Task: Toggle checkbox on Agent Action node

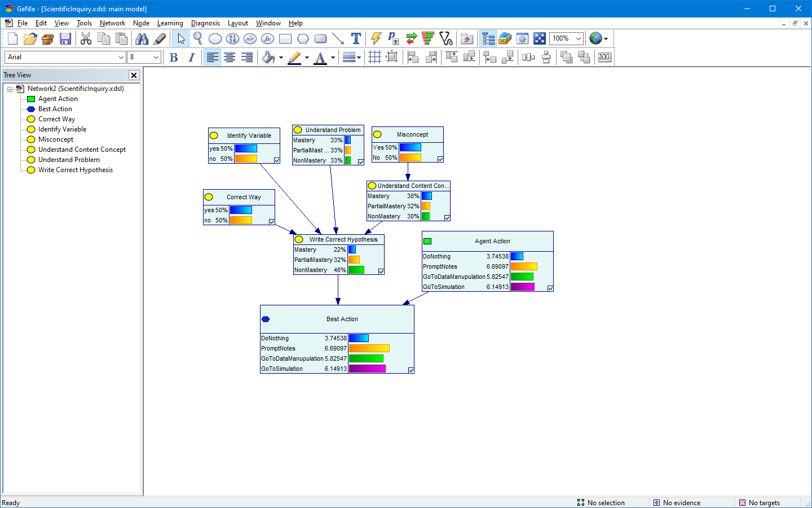Action: click(x=550, y=288)
